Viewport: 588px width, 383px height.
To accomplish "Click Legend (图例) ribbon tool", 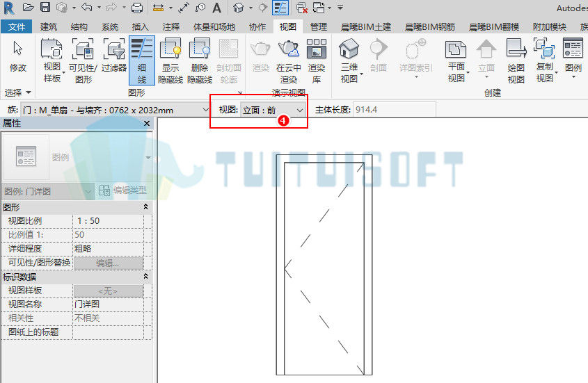I will 573,58.
